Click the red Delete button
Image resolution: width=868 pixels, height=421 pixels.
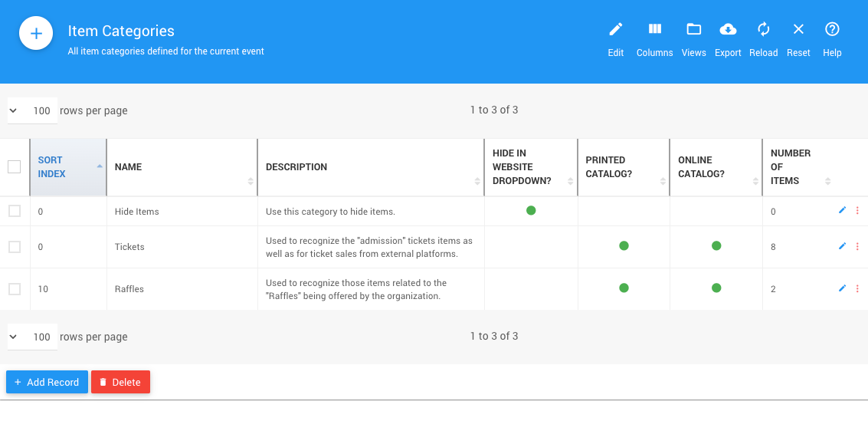coord(120,382)
